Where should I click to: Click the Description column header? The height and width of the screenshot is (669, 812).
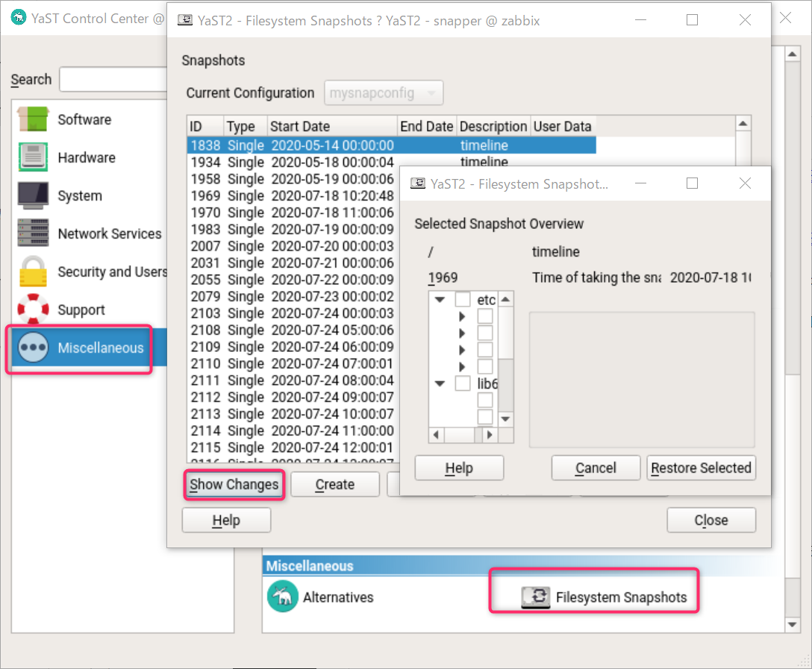(493, 126)
